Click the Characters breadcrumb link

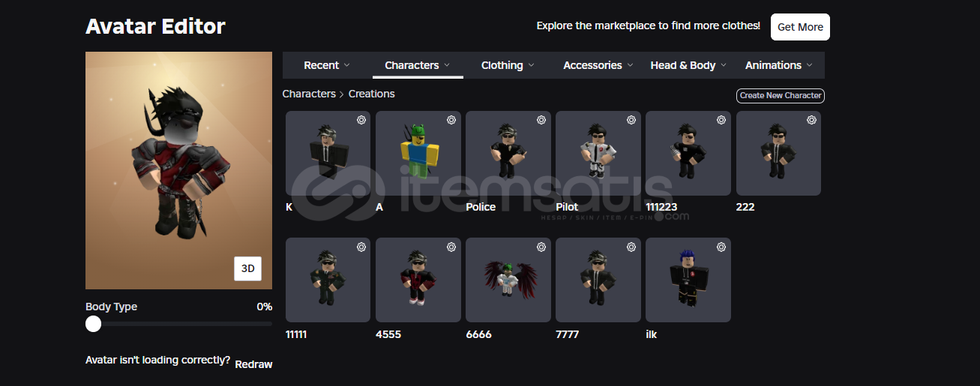(x=309, y=94)
